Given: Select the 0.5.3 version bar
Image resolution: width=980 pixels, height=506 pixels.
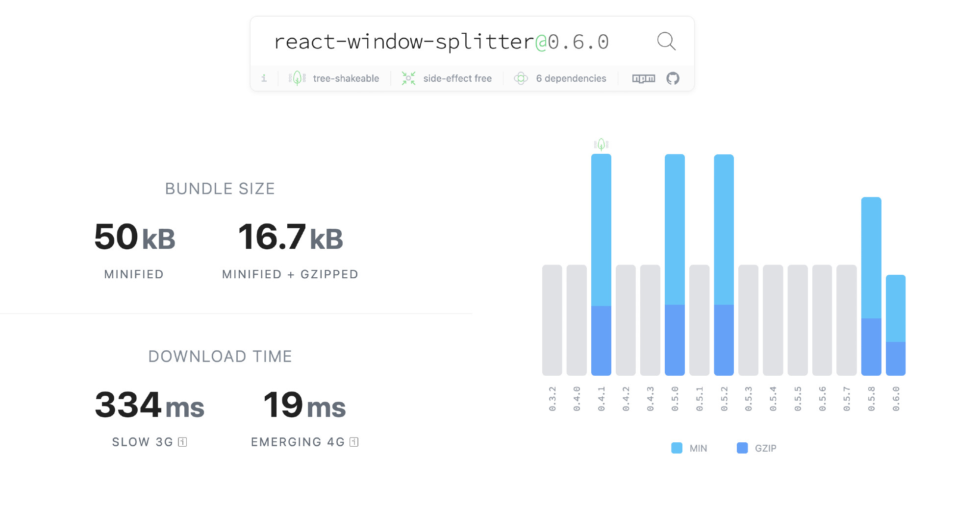Looking at the screenshot, I should pyautogui.click(x=749, y=320).
